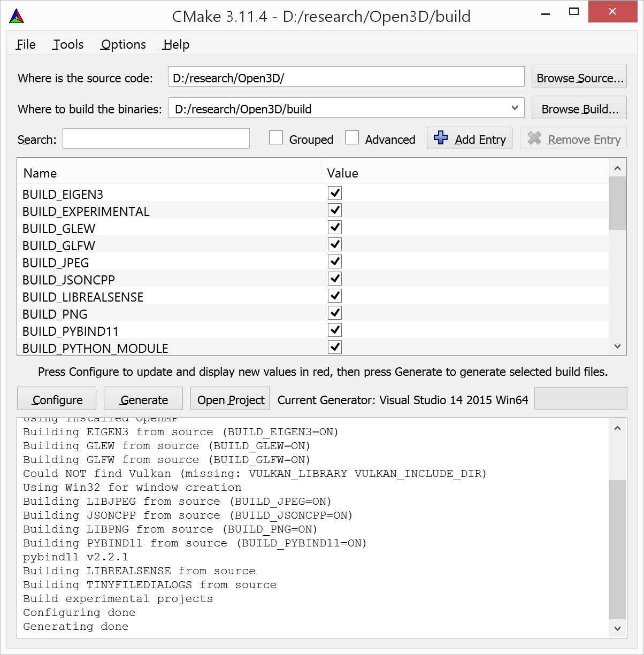Click into the Search input field

(x=156, y=139)
